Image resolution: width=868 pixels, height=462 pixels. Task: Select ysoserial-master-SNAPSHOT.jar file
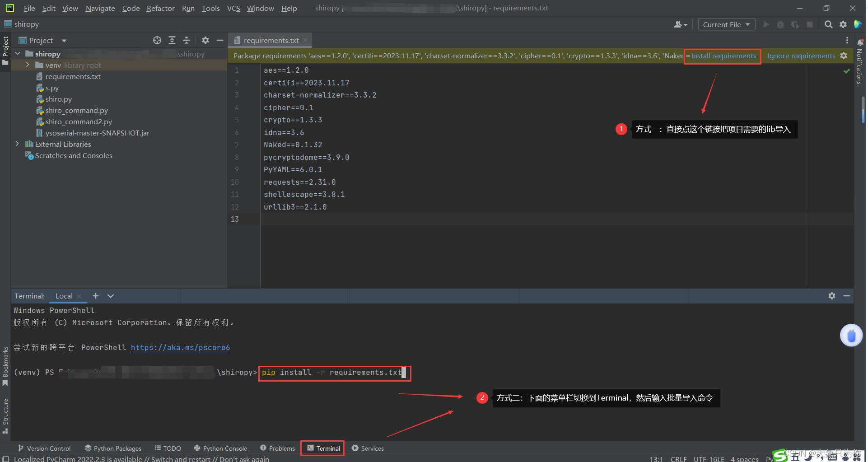[x=93, y=133]
